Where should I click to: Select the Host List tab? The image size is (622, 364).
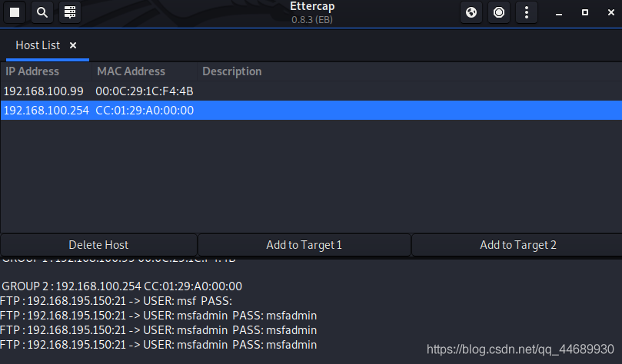[x=38, y=46]
